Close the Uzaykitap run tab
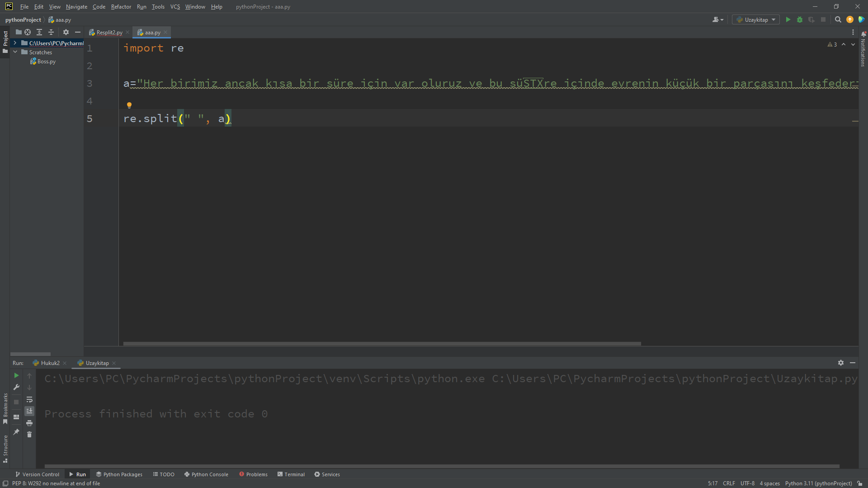Viewport: 868px width, 488px height. tap(114, 363)
